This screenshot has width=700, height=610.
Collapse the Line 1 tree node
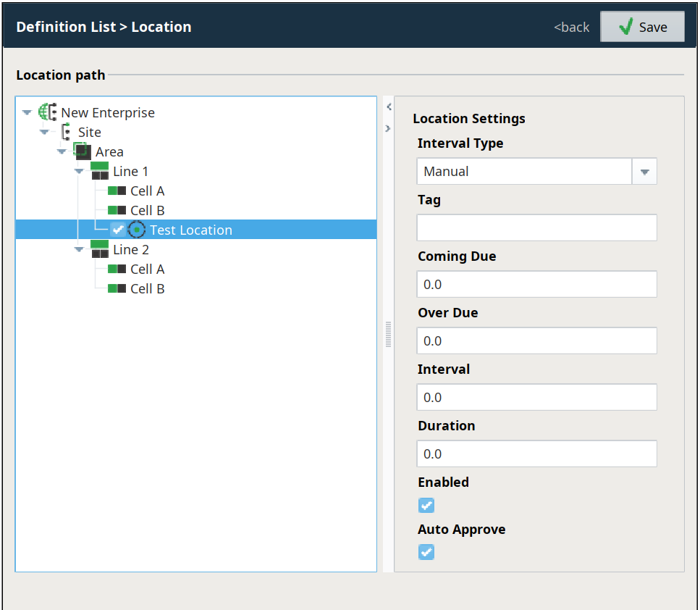pyautogui.click(x=79, y=172)
